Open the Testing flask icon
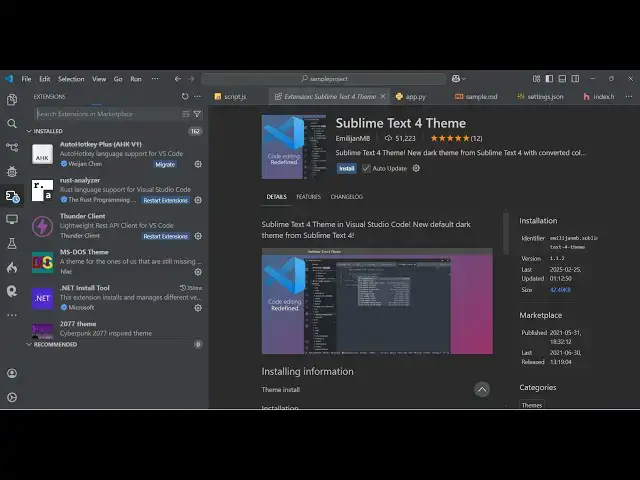 [12, 244]
